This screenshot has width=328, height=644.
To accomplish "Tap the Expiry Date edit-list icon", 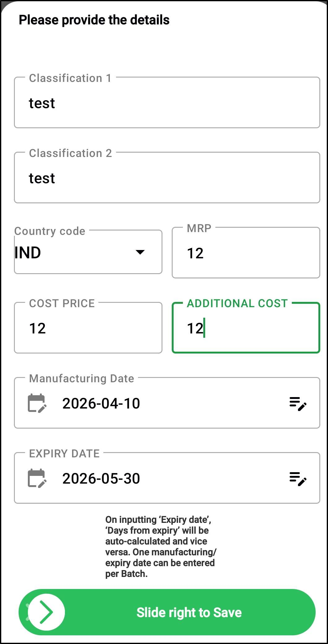I will point(298,479).
